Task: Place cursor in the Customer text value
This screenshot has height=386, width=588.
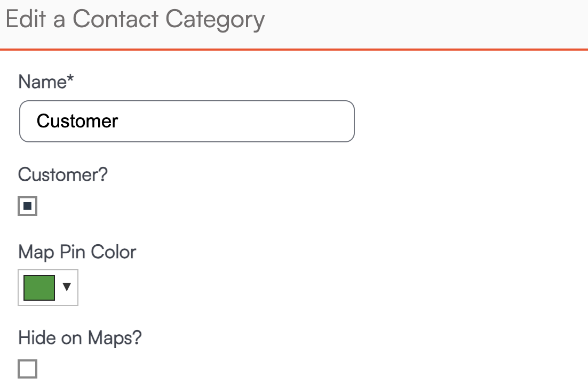Action: 77,122
